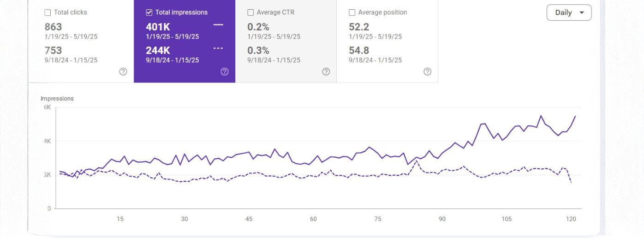Select the 863 total clicks value
This screenshot has height=238, width=644.
click(x=54, y=27)
